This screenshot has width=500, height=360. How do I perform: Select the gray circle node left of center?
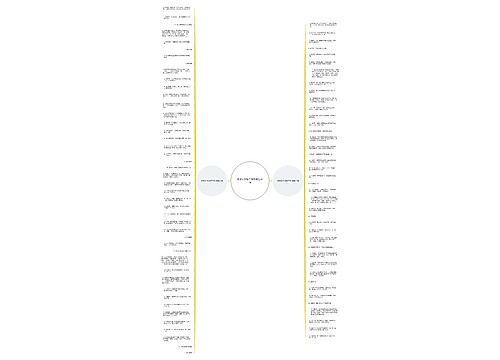pyautogui.click(x=212, y=181)
